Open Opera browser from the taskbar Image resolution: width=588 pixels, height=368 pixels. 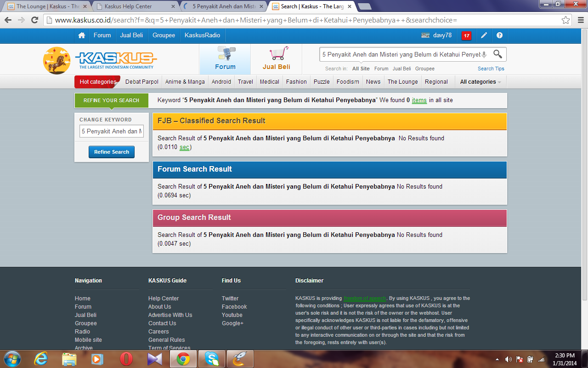(x=126, y=359)
